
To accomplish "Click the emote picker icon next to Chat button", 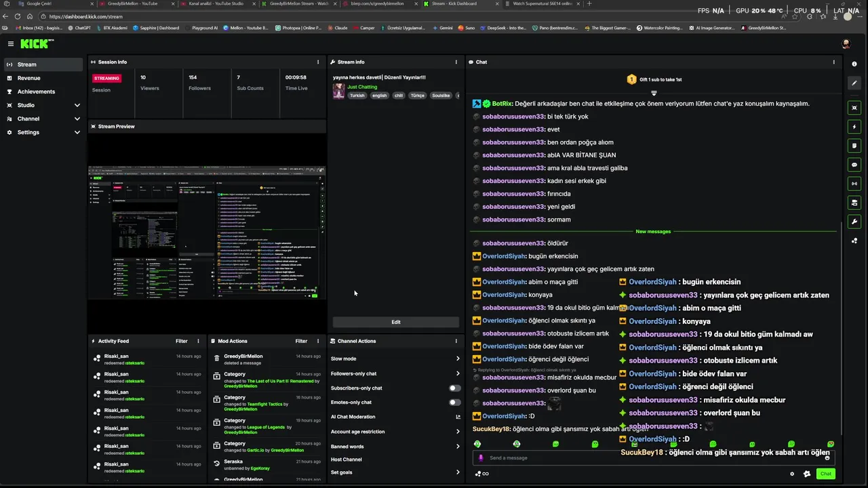I will 807,474.
